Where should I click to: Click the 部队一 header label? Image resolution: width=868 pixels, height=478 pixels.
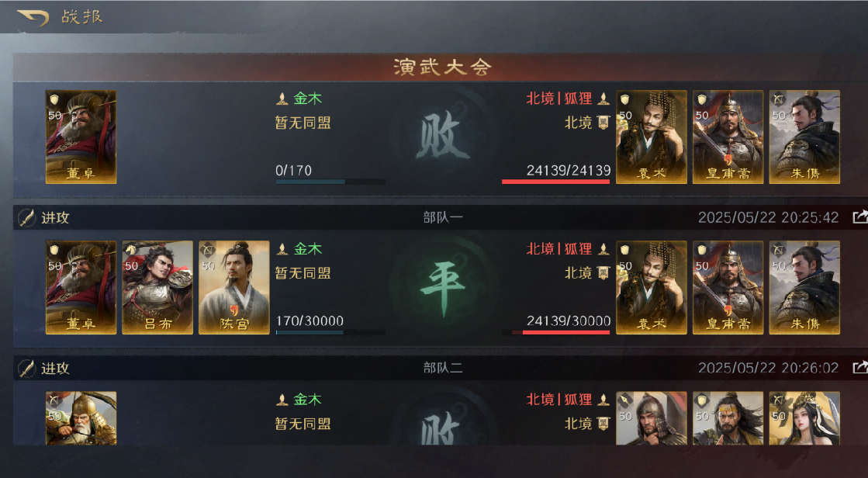(x=442, y=218)
